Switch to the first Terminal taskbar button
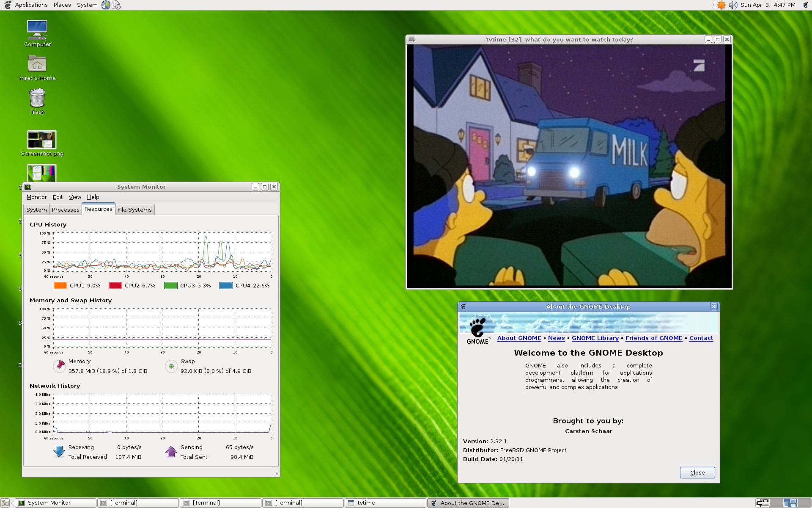Screen dimensions: 812x508 click(x=138, y=503)
